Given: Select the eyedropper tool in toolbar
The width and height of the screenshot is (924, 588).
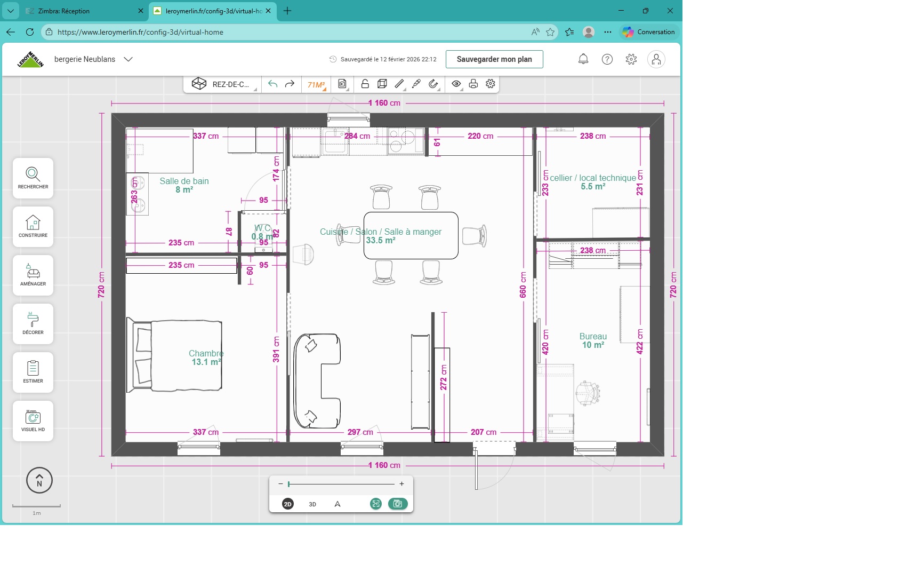Looking at the screenshot, I should (416, 84).
